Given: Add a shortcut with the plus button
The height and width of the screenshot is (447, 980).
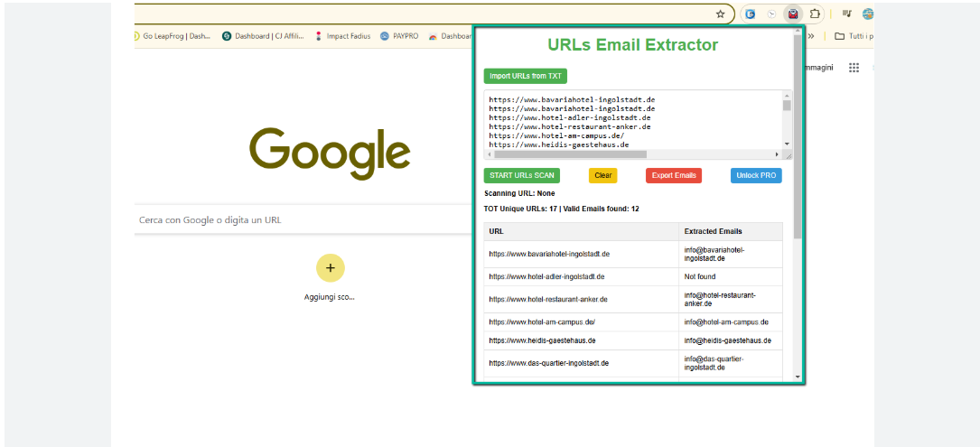Looking at the screenshot, I should (x=330, y=267).
